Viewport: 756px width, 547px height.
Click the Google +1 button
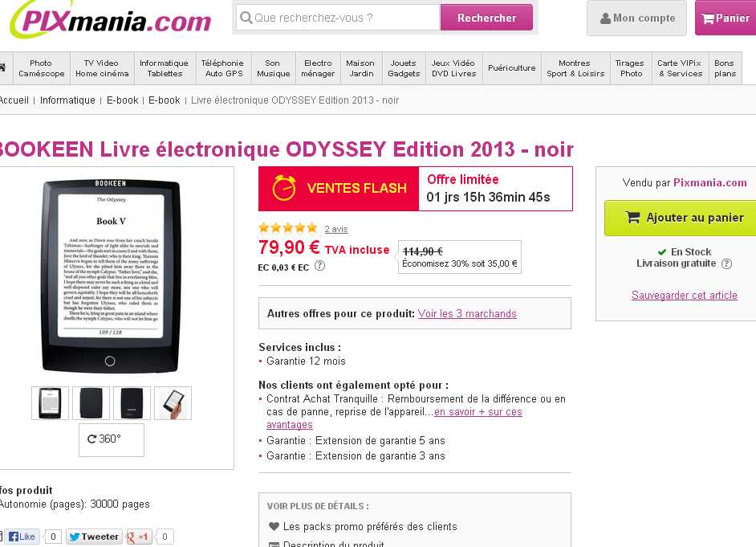138,537
